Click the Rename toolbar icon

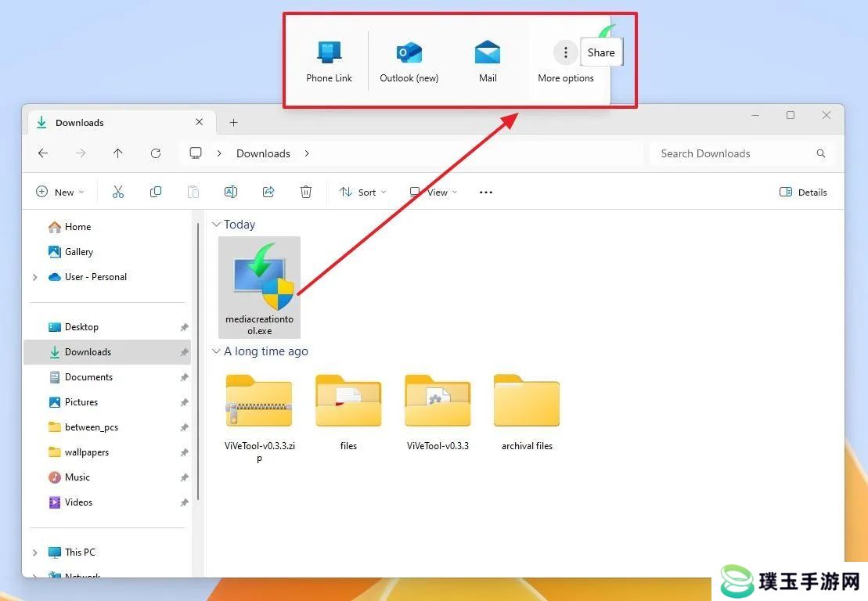tap(231, 192)
